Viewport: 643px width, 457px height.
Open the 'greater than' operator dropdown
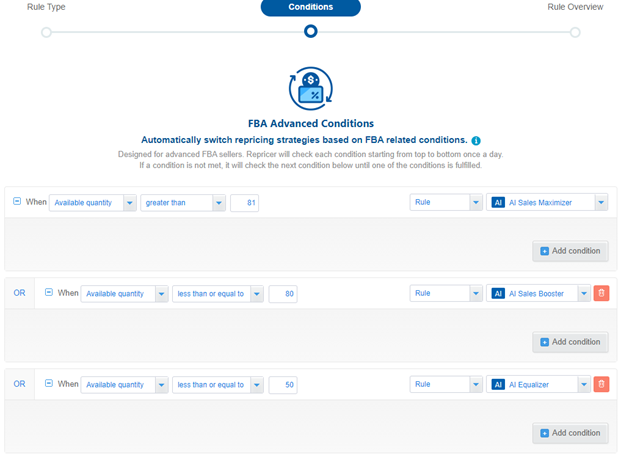[x=183, y=203]
